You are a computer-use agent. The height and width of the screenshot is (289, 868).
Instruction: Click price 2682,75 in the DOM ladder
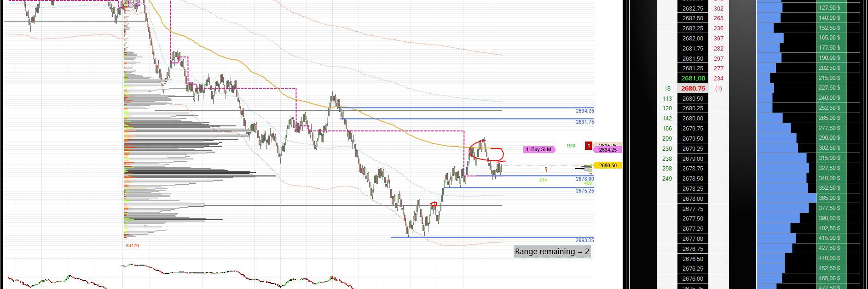tap(693, 8)
